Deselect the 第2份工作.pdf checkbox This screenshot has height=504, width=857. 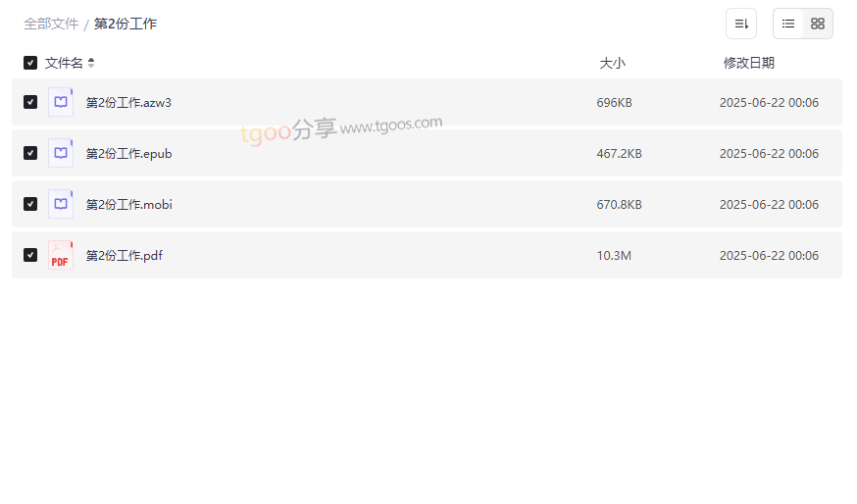pos(30,255)
